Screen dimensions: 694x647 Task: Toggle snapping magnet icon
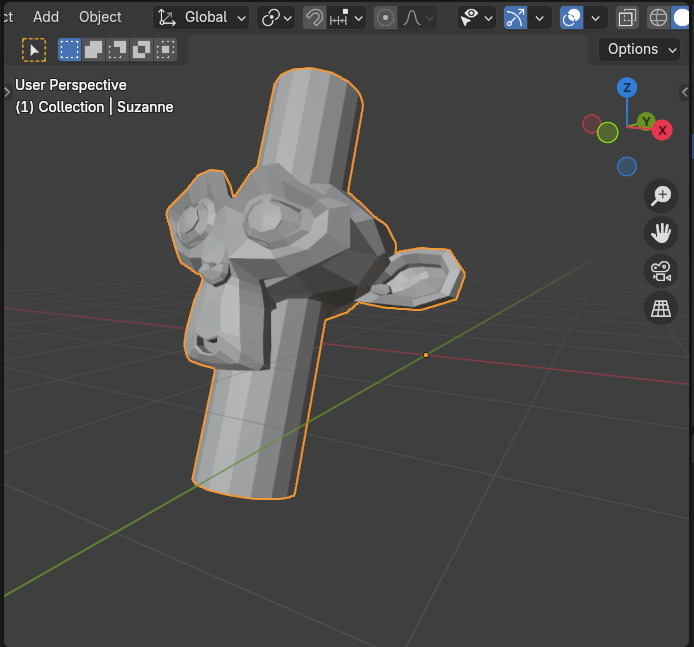tap(315, 18)
